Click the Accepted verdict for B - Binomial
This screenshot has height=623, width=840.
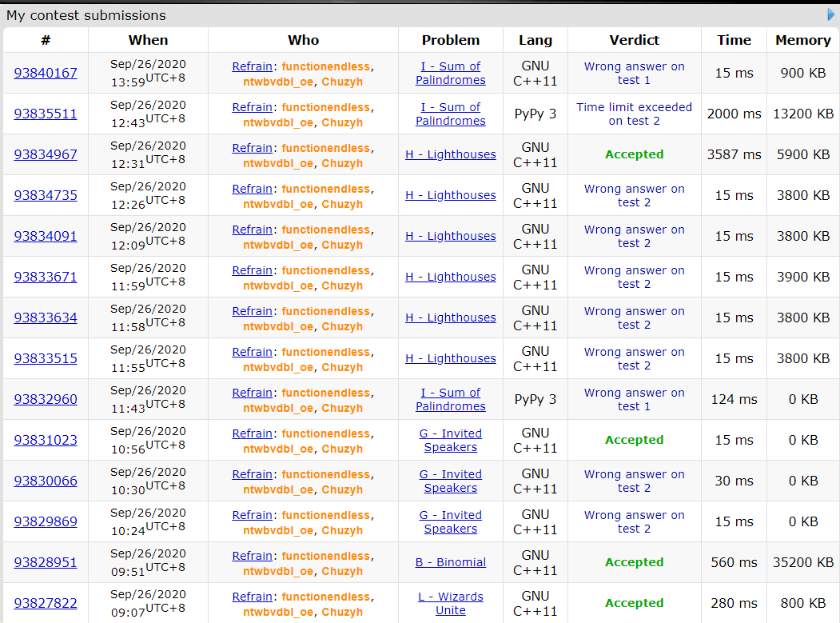[x=634, y=562]
